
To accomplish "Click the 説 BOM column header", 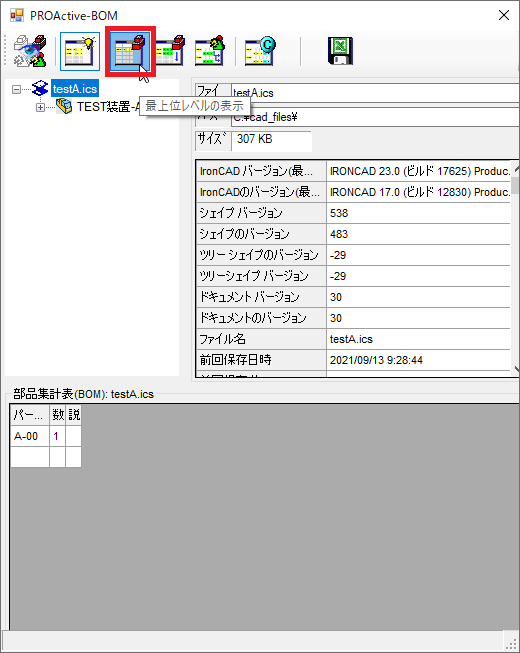I will [73, 415].
